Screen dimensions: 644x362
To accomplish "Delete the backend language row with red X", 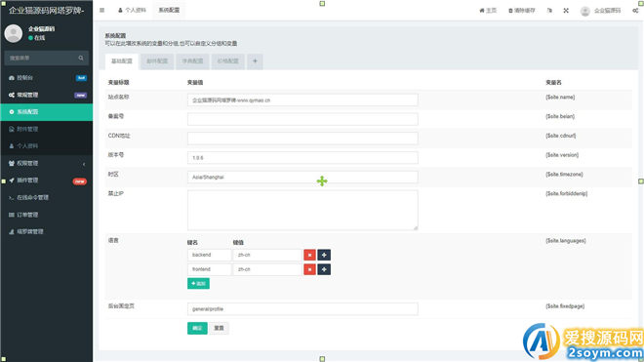I will 309,256.
